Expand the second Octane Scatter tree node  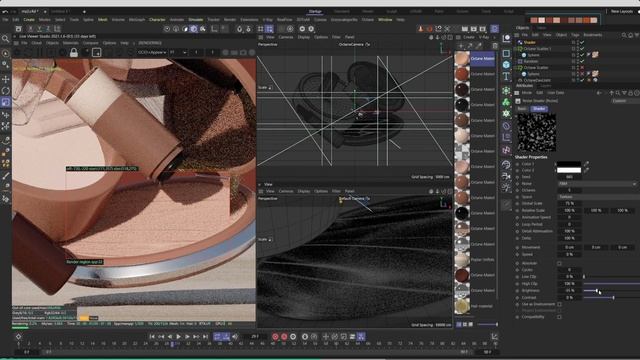(x=516, y=68)
